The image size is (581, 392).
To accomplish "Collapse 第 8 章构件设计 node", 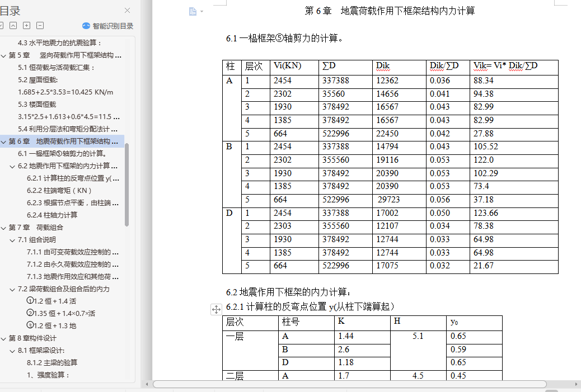I will coord(3,339).
